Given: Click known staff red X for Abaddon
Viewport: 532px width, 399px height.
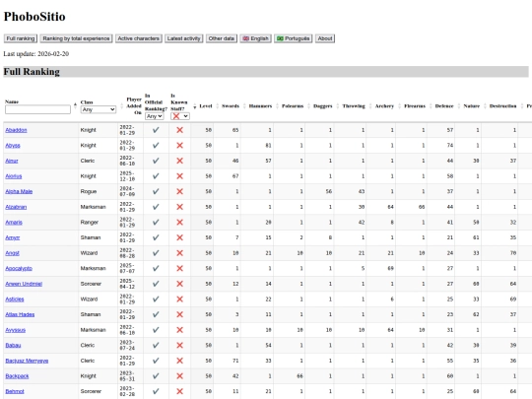Looking at the screenshot, I should pos(180,130).
